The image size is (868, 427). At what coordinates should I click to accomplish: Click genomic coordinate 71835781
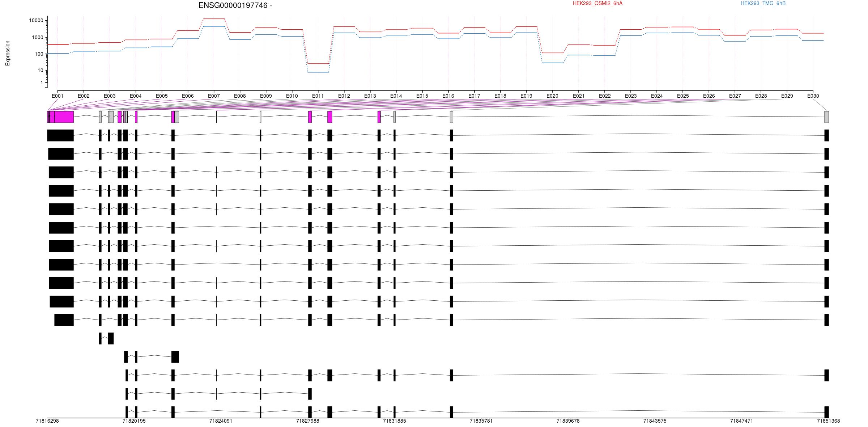click(x=481, y=421)
